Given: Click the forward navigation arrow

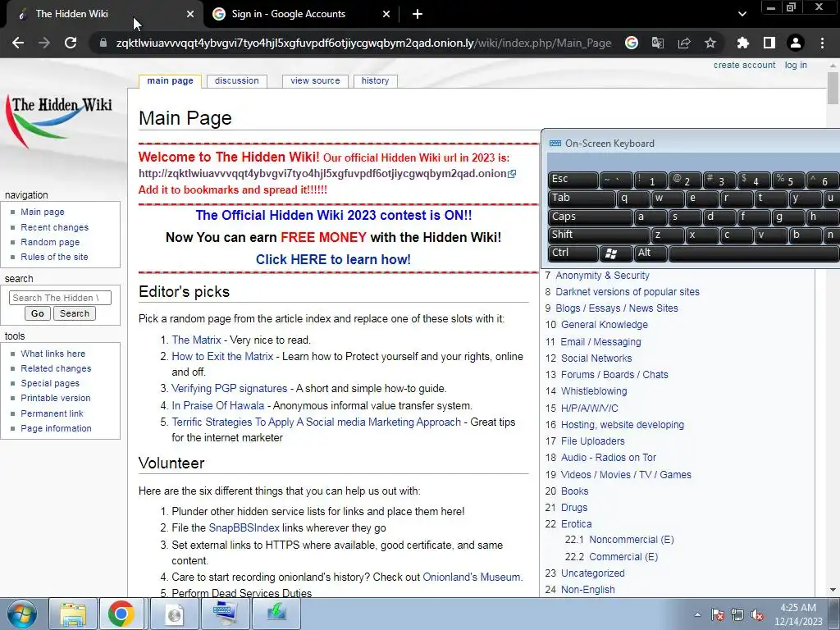Looking at the screenshot, I should click(44, 43).
